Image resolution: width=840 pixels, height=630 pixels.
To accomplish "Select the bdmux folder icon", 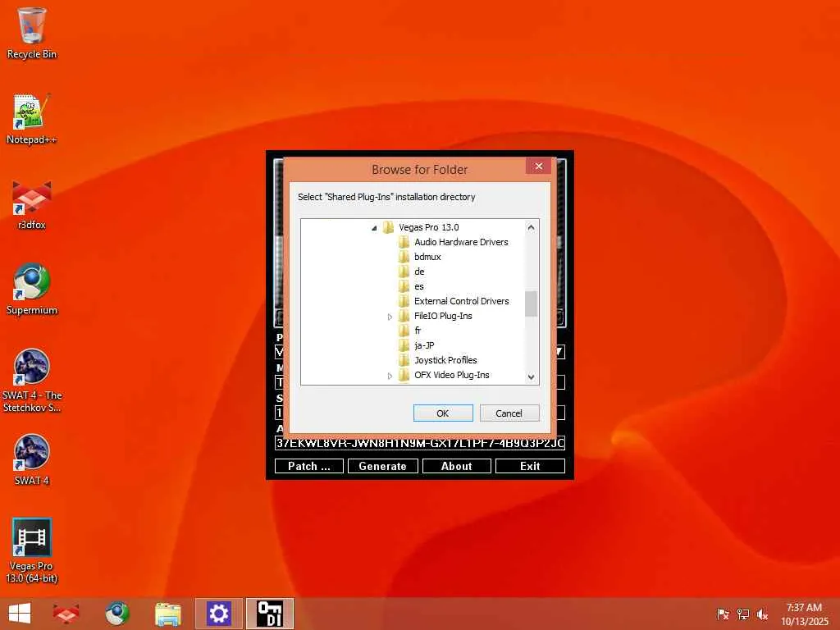I will click(404, 257).
